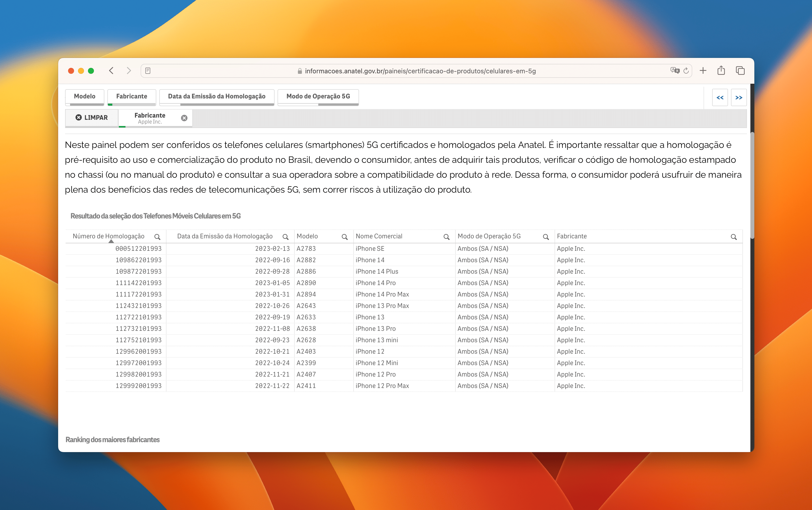Search the Modelo column via magnifier
Image resolution: width=812 pixels, height=510 pixels.
345,237
